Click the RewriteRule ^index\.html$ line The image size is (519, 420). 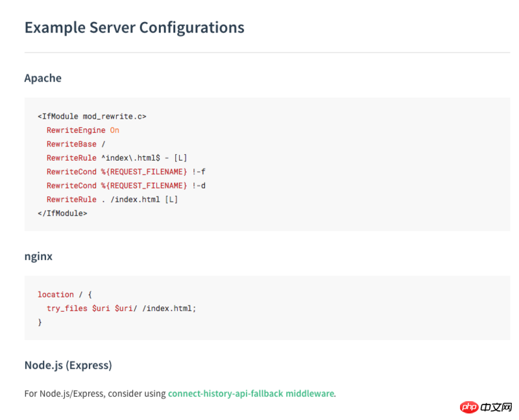pos(117,157)
